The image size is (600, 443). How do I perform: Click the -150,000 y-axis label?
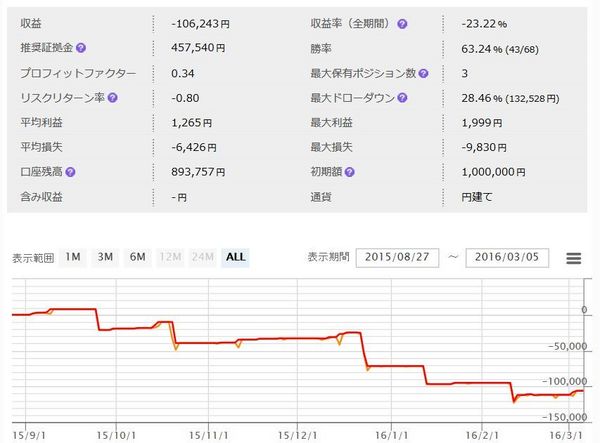point(565,417)
